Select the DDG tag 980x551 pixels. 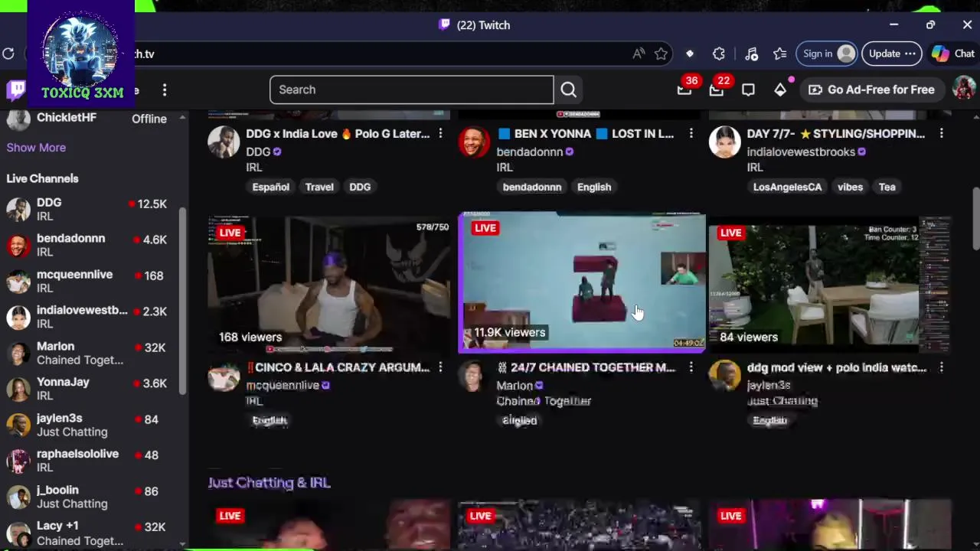pyautogui.click(x=360, y=187)
